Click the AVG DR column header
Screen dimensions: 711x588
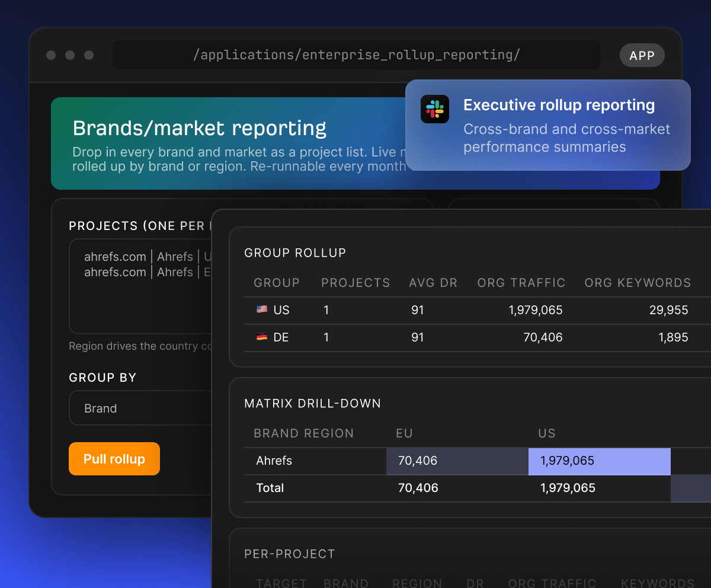point(433,283)
